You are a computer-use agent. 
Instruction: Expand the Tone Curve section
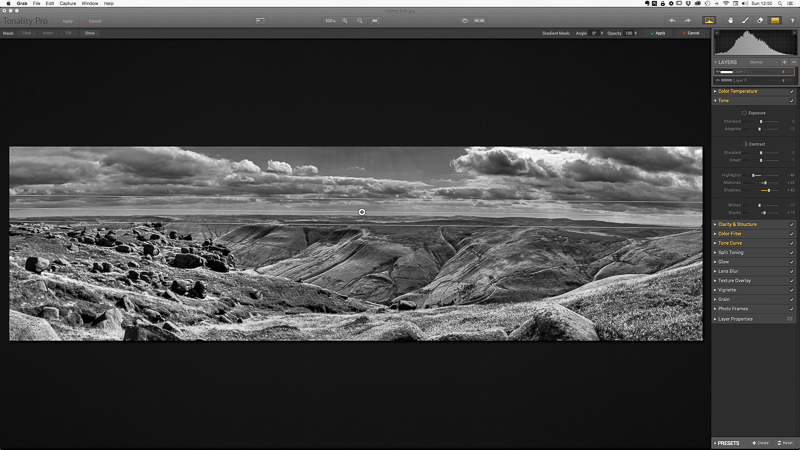730,243
